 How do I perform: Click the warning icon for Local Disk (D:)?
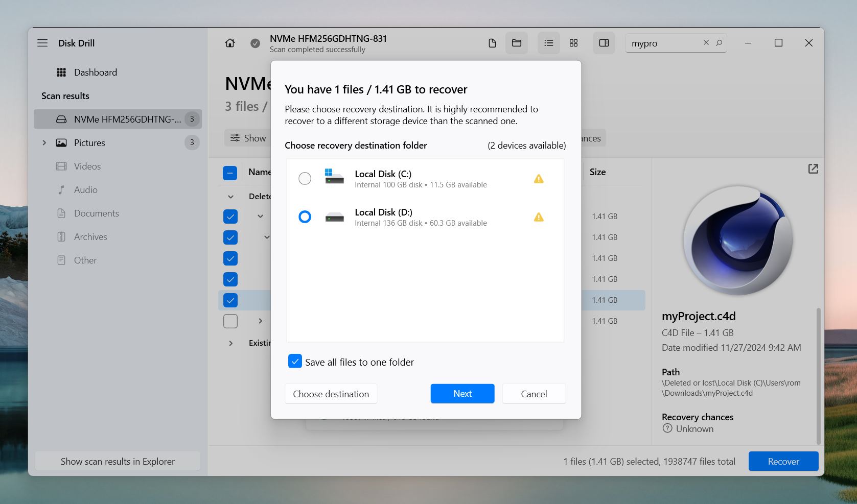coord(539,217)
